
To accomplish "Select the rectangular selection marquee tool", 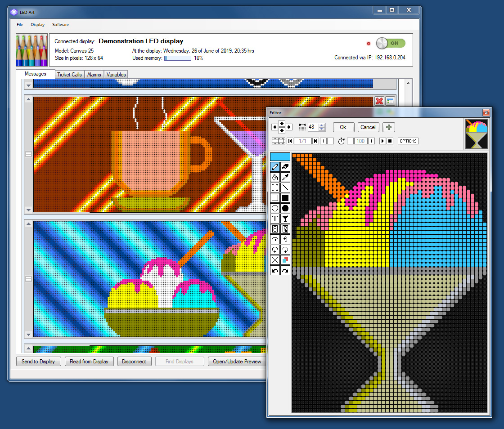I will pyautogui.click(x=275, y=188).
